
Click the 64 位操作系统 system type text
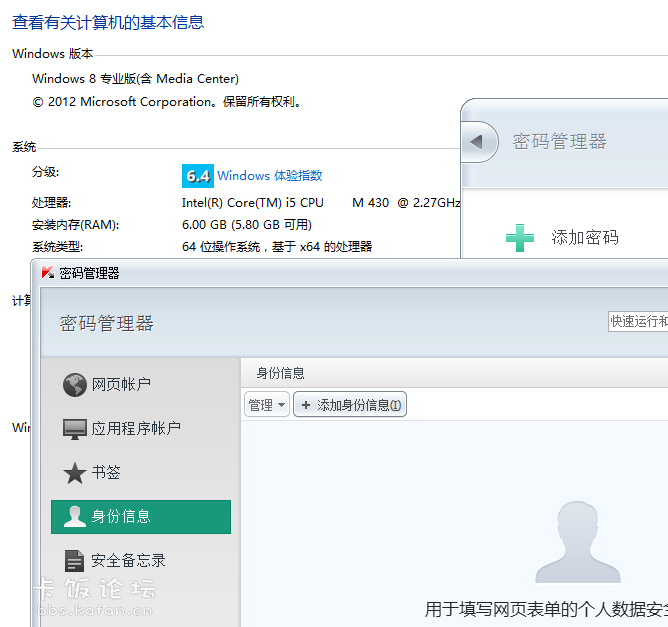tap(277, 247)
